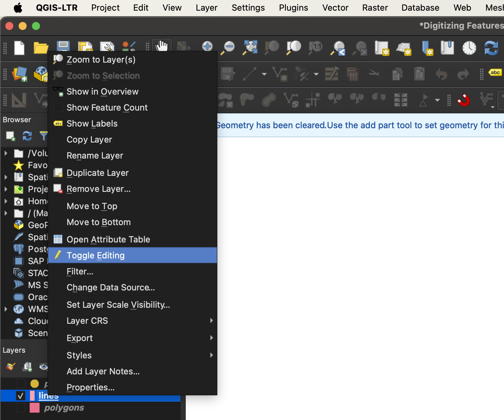This screenshot has width=504, height=420.
Task: Cut features with scissors icon
Action: (x=375, y=74)
